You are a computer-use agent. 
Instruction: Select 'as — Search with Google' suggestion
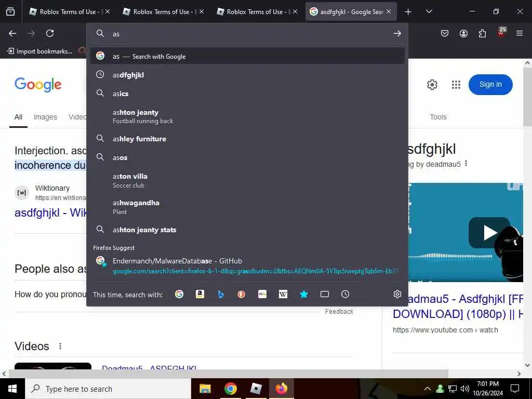[247, 56]
